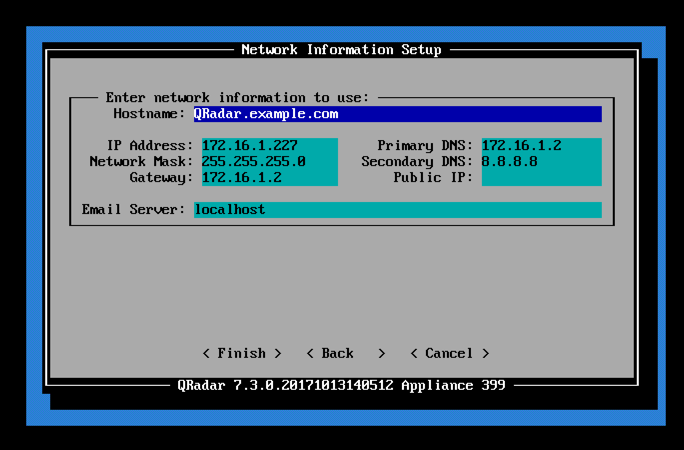Click the QRadar 7.3.0 version footer text
This screenshot has height=450, width=684.
point(342,385)
